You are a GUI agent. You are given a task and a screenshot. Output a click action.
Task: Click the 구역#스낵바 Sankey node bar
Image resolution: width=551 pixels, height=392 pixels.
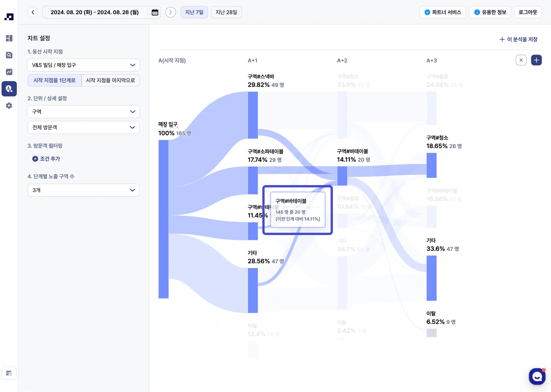253,115
